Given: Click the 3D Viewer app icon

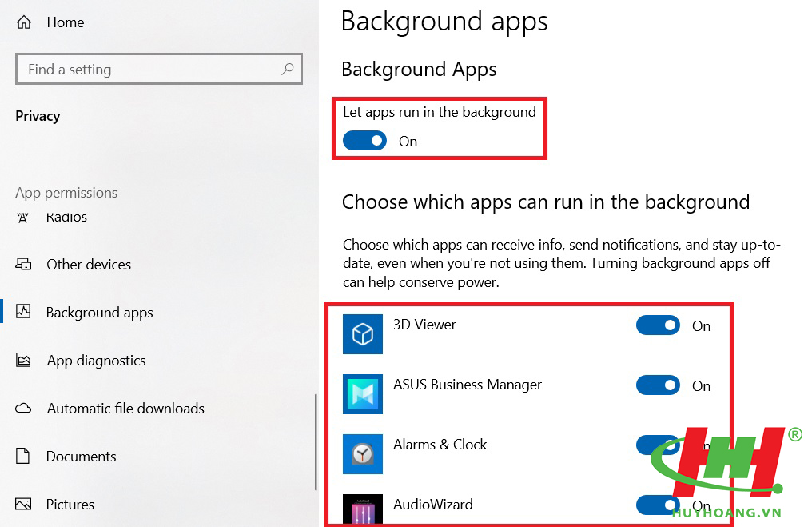Looking at the screenshot, I should pos(363,334).
